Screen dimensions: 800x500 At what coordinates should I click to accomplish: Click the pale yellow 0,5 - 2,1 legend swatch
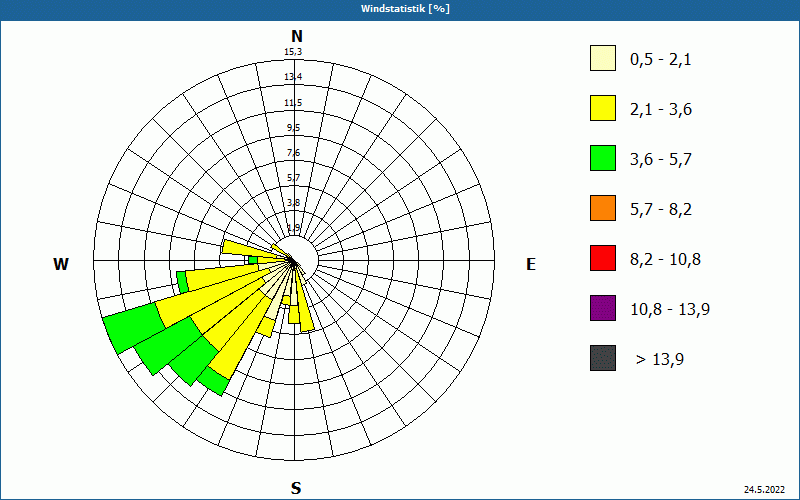603,58
